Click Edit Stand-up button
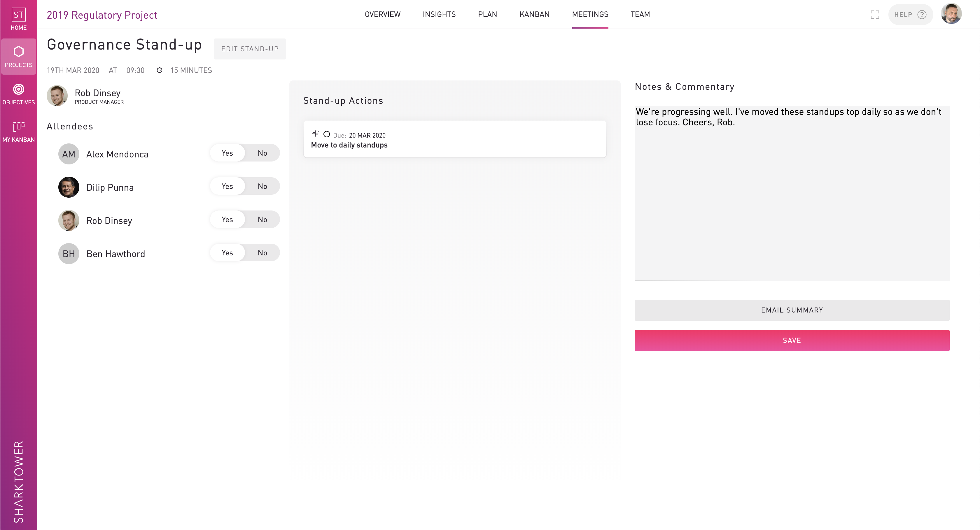 250,49
